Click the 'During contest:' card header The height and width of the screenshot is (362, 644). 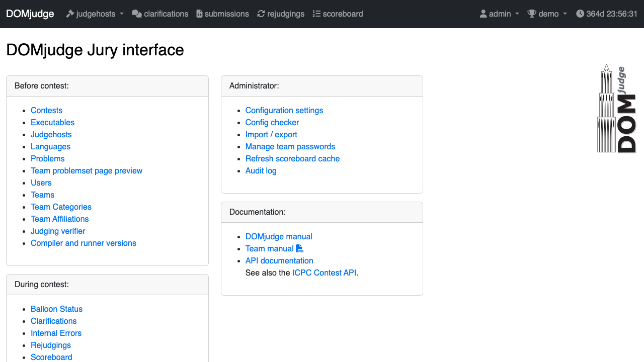(x=107, y=285)
